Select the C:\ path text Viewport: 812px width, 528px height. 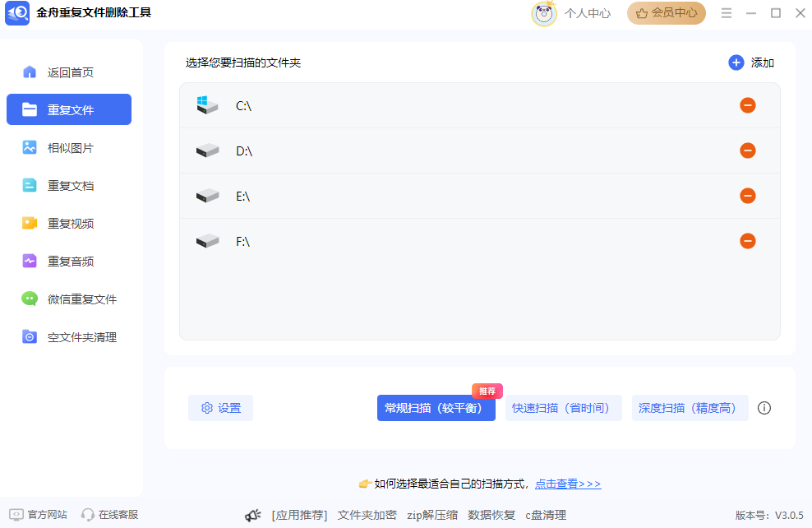243,106
